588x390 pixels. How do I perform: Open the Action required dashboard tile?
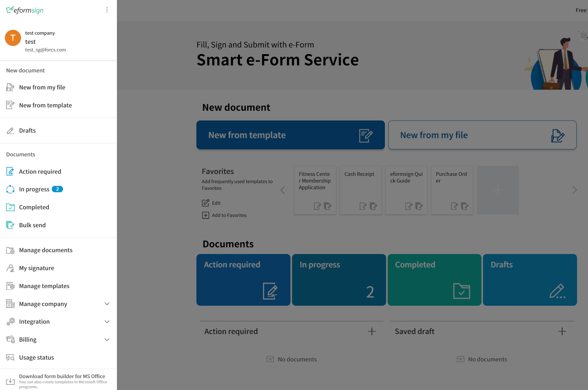pos(243,280)
